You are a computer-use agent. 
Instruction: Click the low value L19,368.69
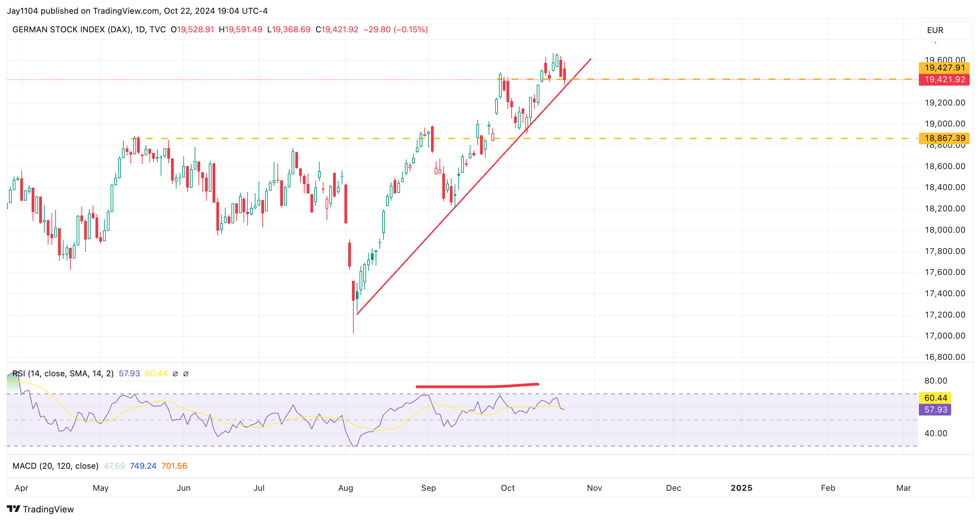coord(289,30)
